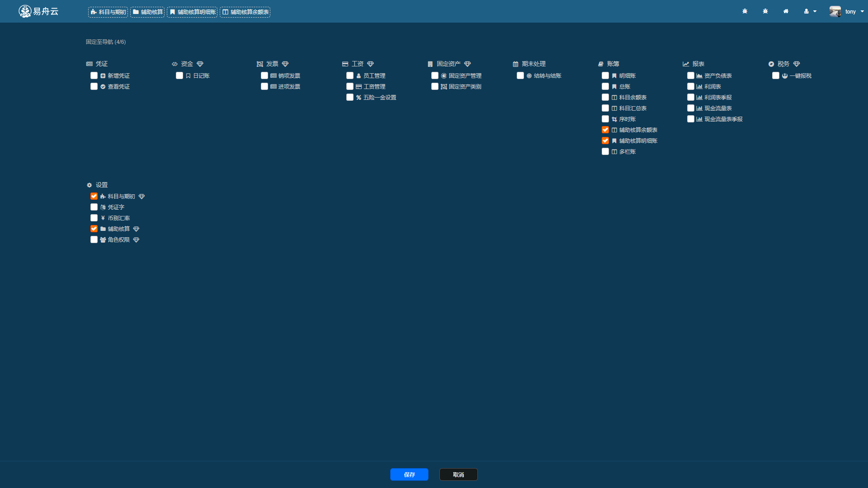Select the 辅助核算余额表 navigation tab

coord(245,11)
